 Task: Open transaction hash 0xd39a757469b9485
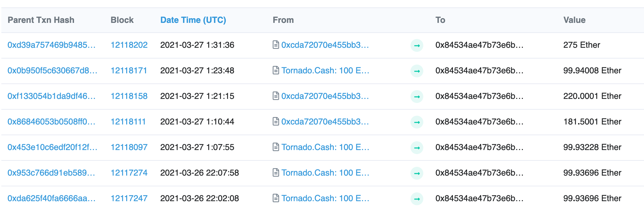coord(51,45)
